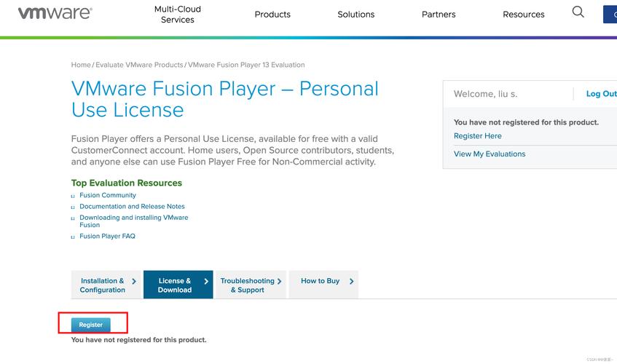Open the Partners menu
This screenshot has width=617, height=364.
pos(439,14)
